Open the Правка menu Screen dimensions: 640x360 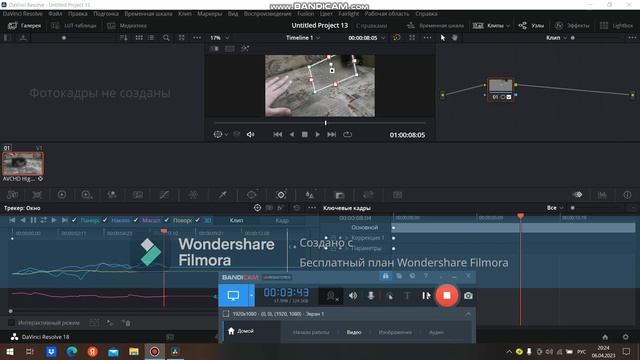point(78,13)
